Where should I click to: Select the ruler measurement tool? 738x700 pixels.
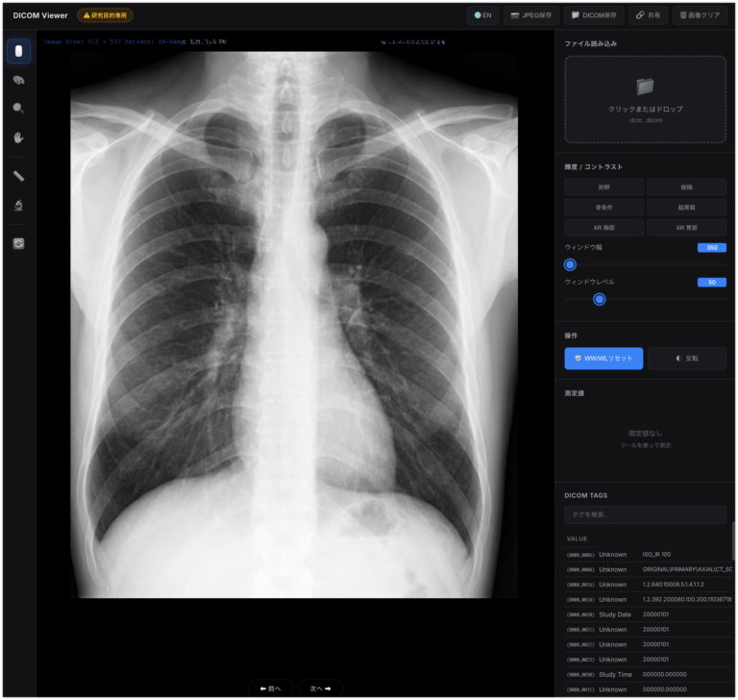pyautogui.click(x=18, y=176)
